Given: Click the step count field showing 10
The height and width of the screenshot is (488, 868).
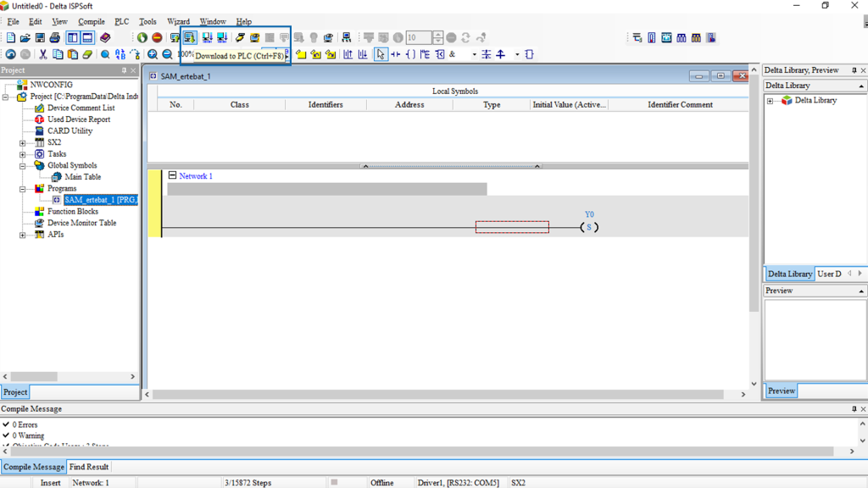Looking at the screenshot, I should (x=419, y=37).
